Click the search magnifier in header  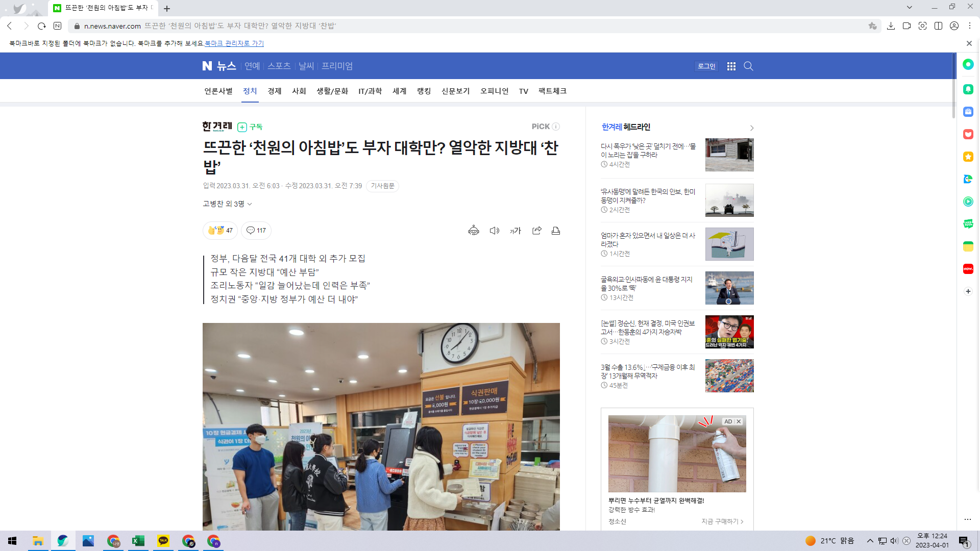point(748,66)
